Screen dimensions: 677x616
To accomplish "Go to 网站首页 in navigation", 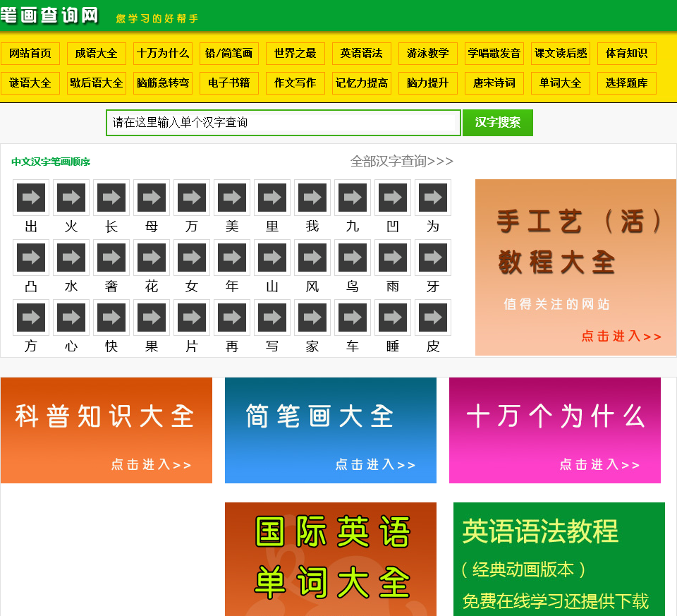I will tap(30, 54).
